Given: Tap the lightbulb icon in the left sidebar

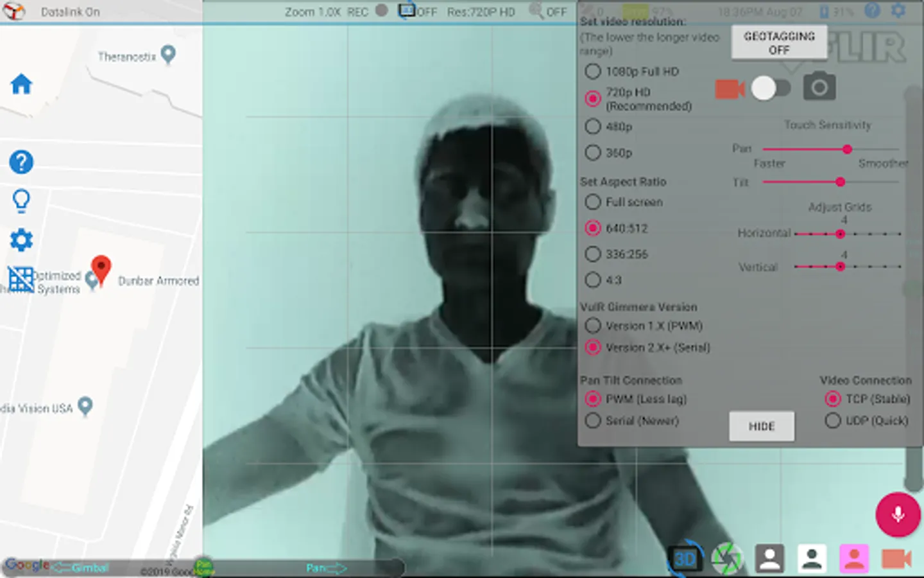Looking at the screenshot, I should (21, 200).
